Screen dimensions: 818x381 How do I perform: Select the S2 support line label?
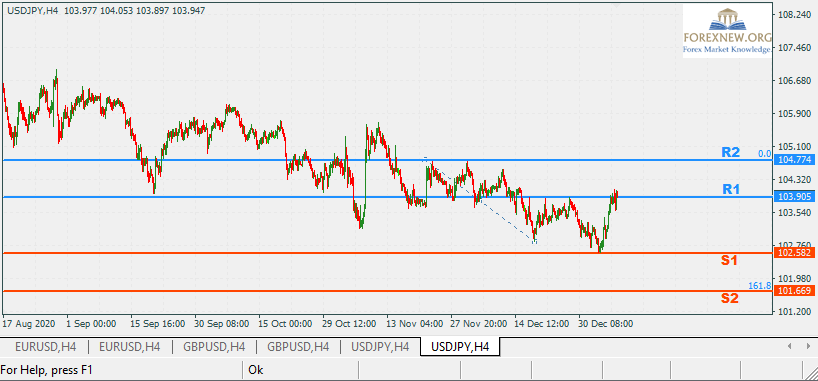[729, 298]
